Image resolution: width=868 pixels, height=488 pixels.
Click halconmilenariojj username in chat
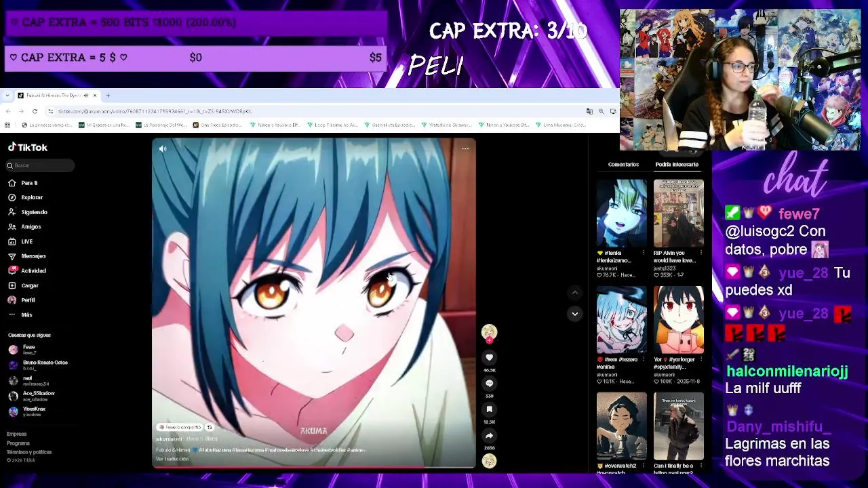[787, 371]
